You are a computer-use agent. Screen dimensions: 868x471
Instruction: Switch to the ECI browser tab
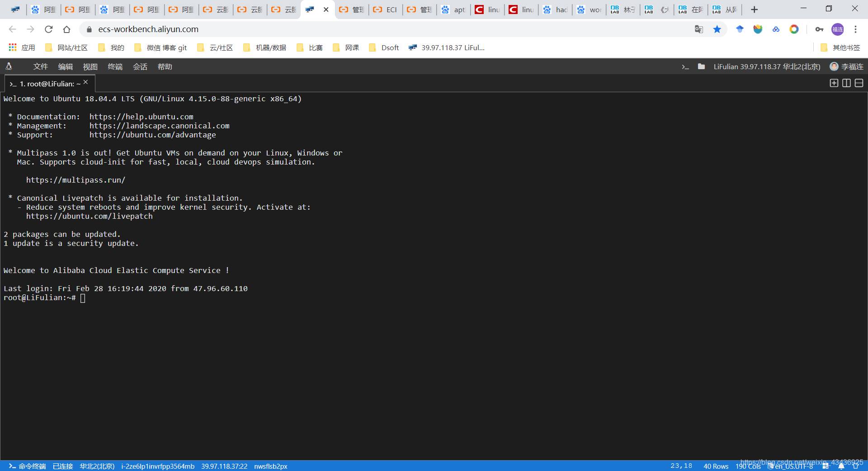(x=386, y=9)
